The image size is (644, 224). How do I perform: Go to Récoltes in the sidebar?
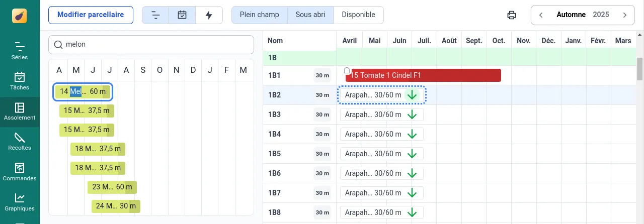point(20,142)
